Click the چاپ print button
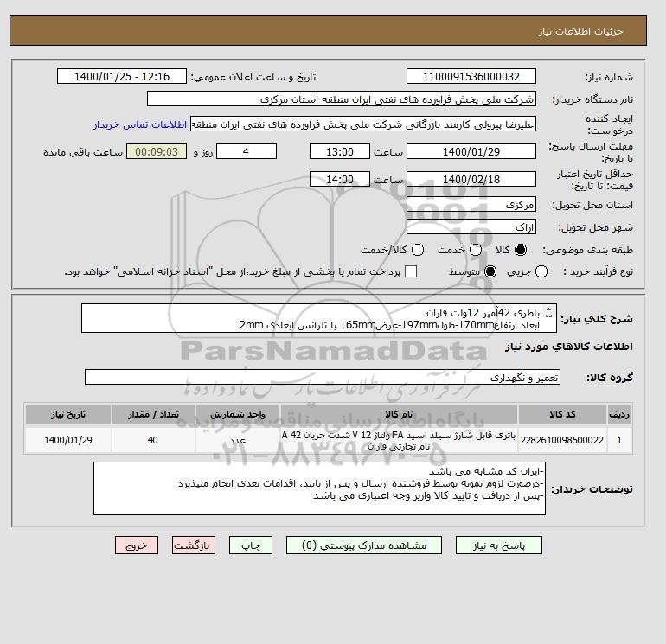This screenshot has height=644, width=666. pos(251,545)
